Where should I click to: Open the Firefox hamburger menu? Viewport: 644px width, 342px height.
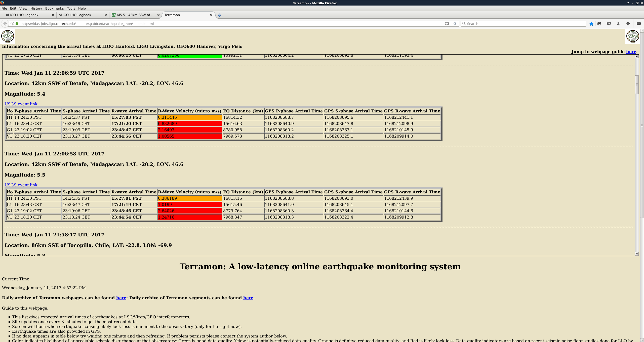pyautogui.click(x=638, y=24)
